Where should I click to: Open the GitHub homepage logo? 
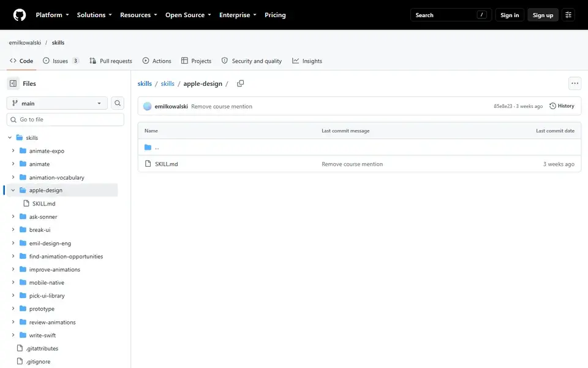[x=20, y=15]
